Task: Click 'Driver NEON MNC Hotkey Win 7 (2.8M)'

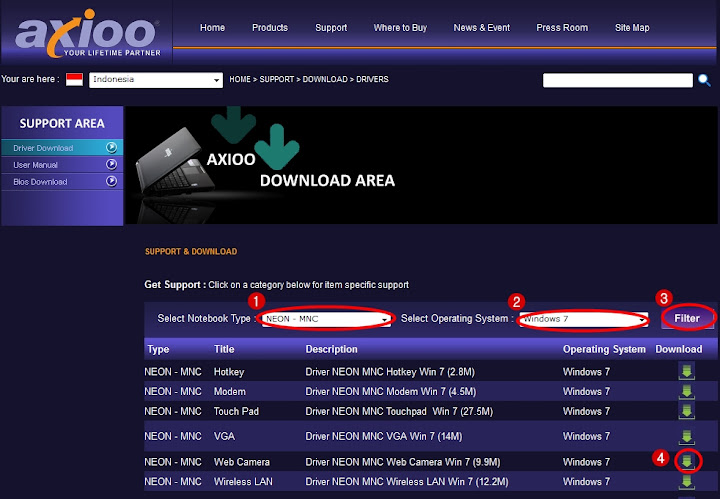Action: coord(390,372)
